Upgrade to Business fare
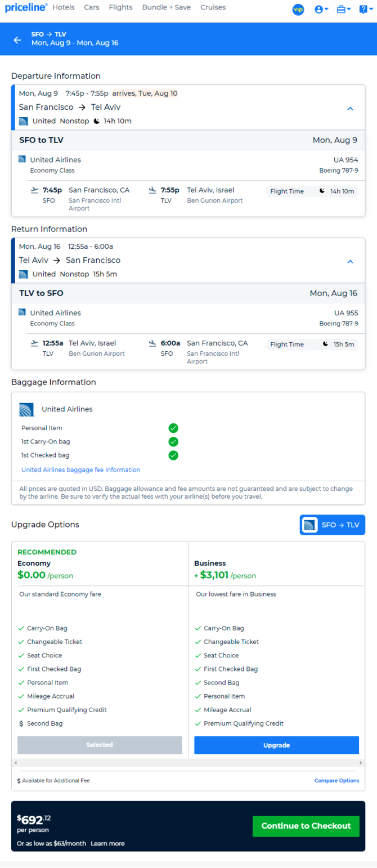 tap(276, 745)
